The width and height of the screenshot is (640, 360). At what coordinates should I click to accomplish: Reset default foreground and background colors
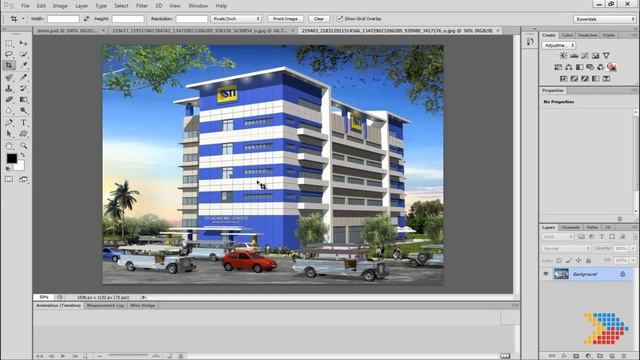8,168
